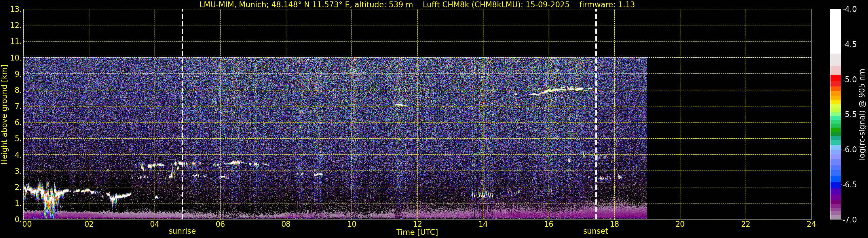Click the '22' tick on the time axis
868x238 pixels.
(x=746, y=224)
